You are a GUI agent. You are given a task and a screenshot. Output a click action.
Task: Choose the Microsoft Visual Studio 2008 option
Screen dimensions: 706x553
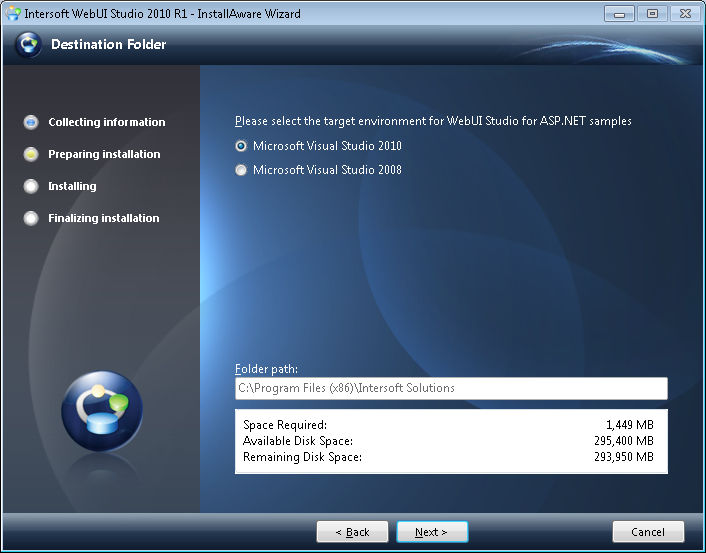tap(241, 170)
